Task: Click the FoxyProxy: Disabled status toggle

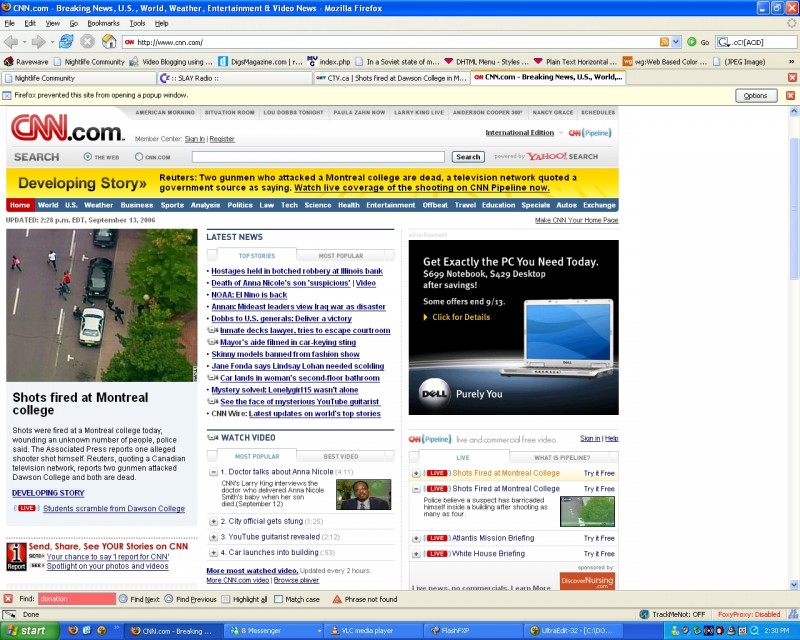Action: tap(748, 614)
